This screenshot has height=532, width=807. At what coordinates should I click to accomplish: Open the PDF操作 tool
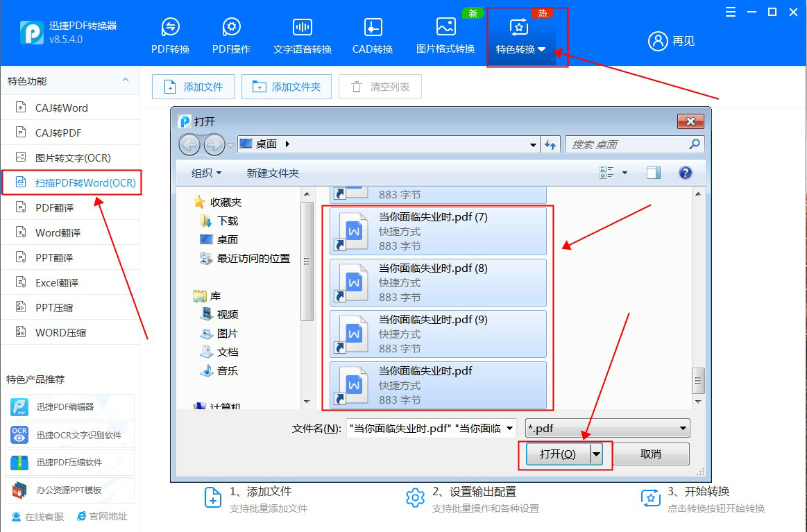pos(230,31)
